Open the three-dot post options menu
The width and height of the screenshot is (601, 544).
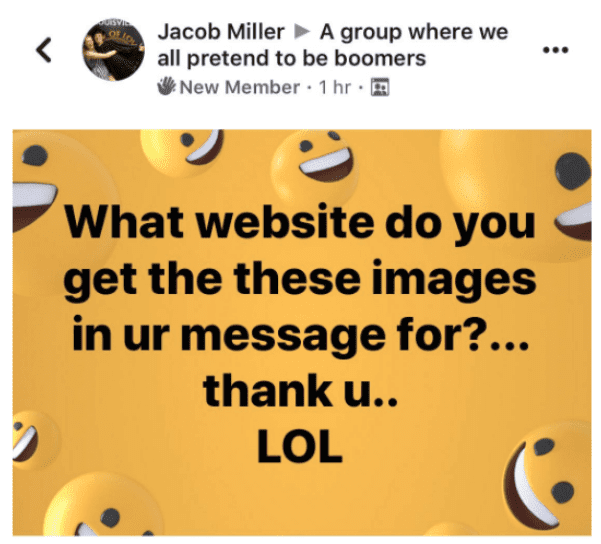[x=556, y=49]
